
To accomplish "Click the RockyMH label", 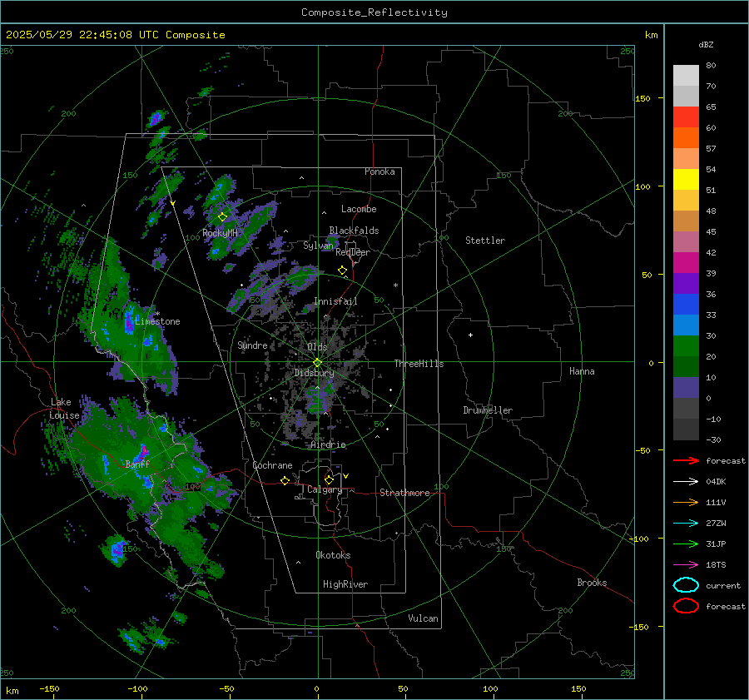I will coord(220,233).
